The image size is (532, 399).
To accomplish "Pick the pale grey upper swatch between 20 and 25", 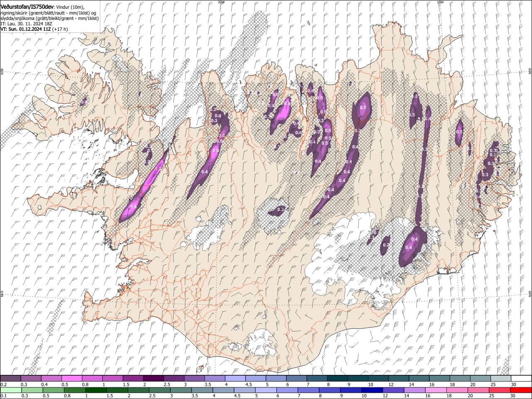I will tap(480, 379).
